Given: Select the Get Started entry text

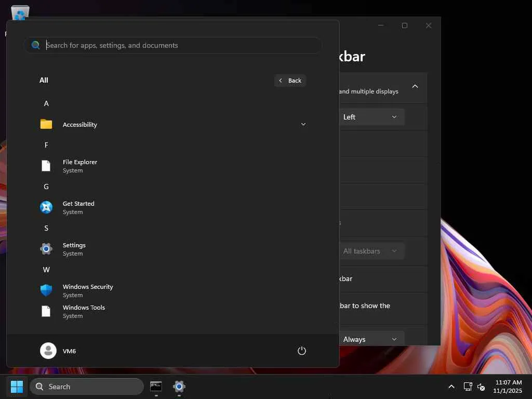Looking at the screenshot, I should pos(78,204).
